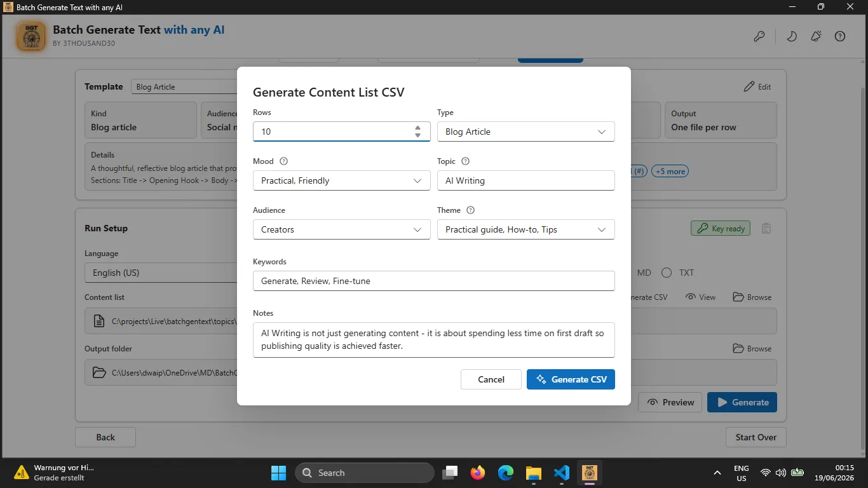Click the pencil Edit icon in Template
This screenshot has width=868, height=488.
pos(749,86)
